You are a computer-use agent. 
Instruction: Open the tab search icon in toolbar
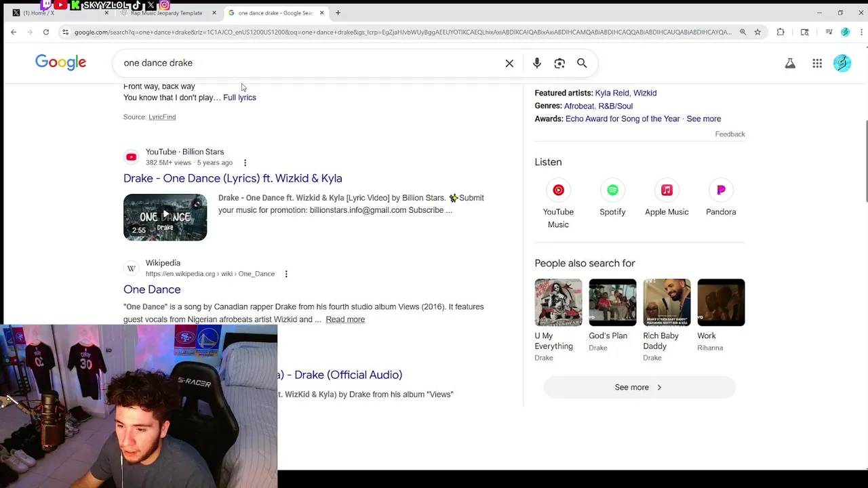pyautogui.click(x=805, y=32)
